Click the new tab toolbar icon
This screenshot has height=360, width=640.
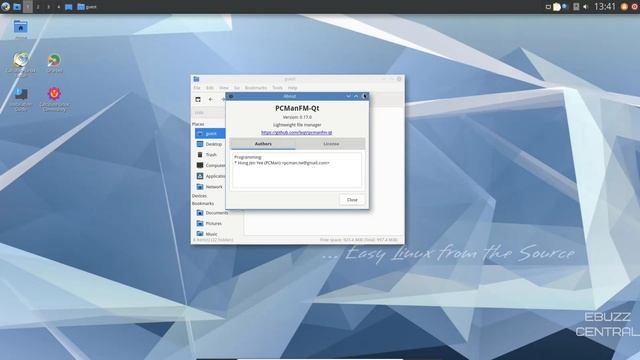click(x=198, y=99)
